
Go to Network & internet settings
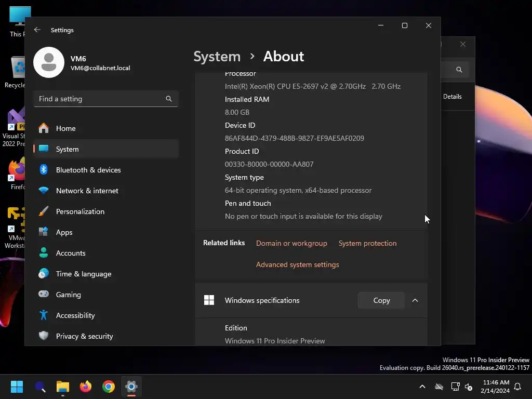pos(106,191)
